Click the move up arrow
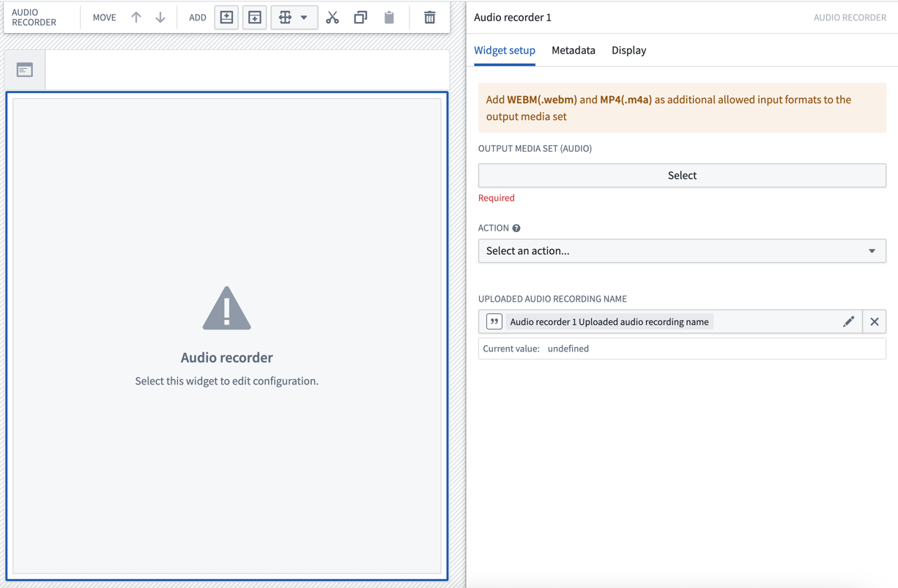898x588 pixels. [136, 18]
